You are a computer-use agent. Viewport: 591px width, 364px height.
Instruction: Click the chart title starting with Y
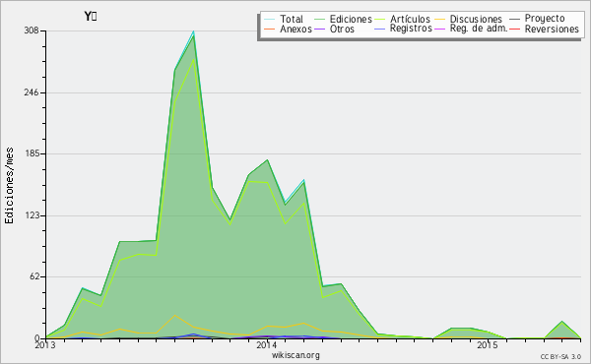click(x=91, y=17)
